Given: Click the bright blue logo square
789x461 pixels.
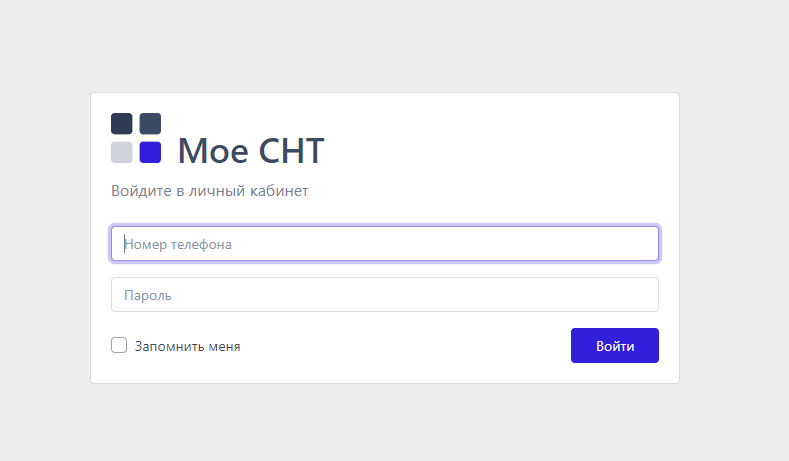Looking at the screenshot, I should pos(150,152).
